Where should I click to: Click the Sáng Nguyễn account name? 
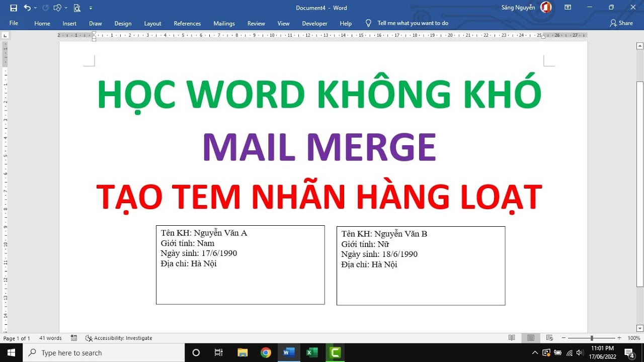click(518, 8)
